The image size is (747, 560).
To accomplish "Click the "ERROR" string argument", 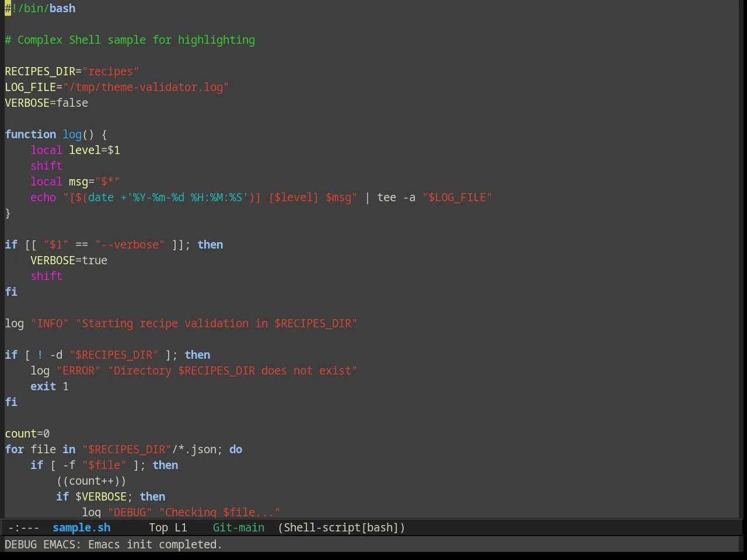I will (79, 370).
